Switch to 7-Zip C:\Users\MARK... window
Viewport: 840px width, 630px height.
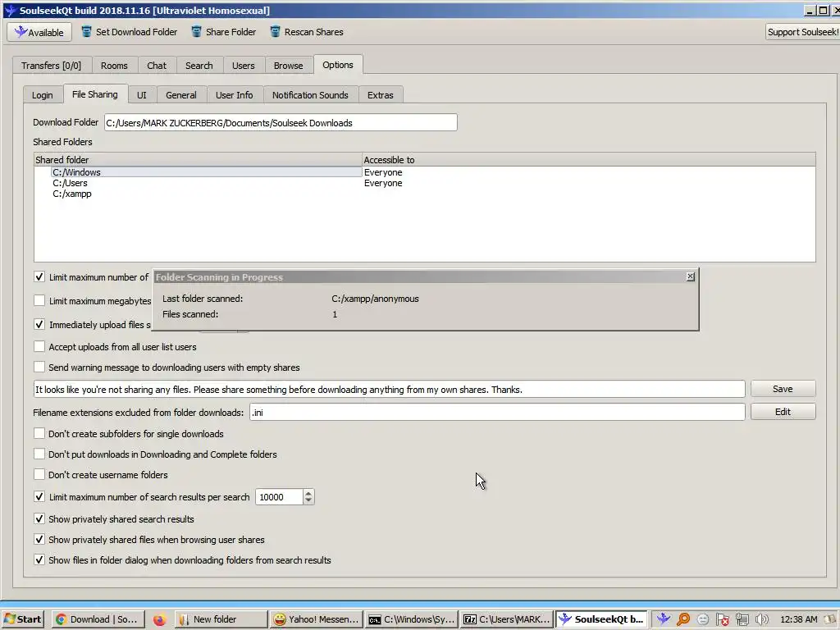tap(507, 619)
